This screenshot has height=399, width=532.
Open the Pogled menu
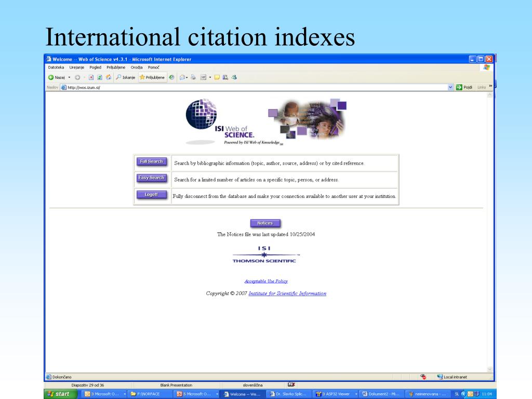96,68
